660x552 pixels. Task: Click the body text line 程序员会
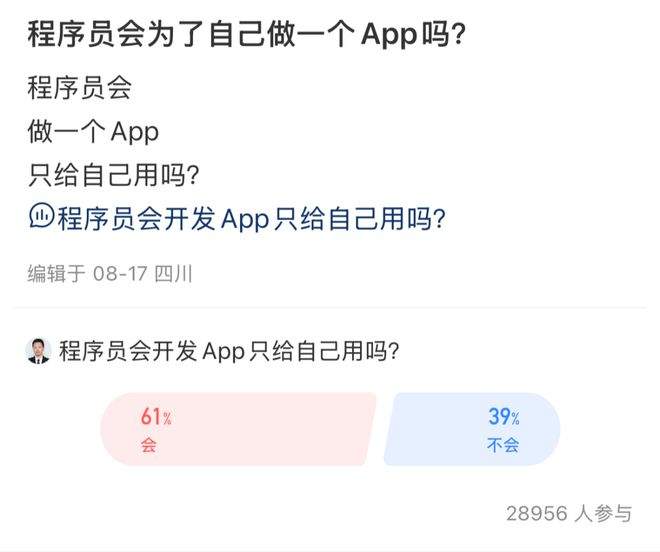point(80,88)
